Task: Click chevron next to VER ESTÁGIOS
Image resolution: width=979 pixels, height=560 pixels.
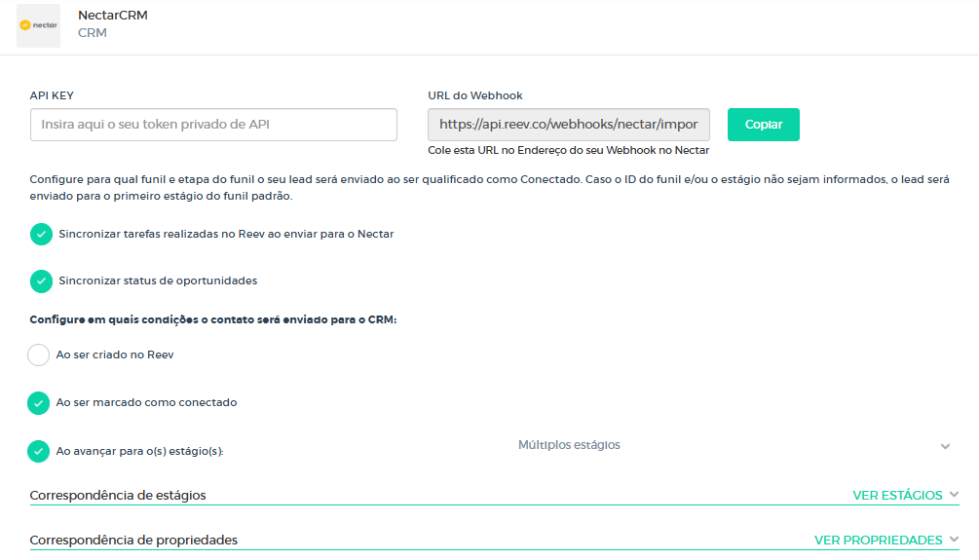Action: pos(954,495)
